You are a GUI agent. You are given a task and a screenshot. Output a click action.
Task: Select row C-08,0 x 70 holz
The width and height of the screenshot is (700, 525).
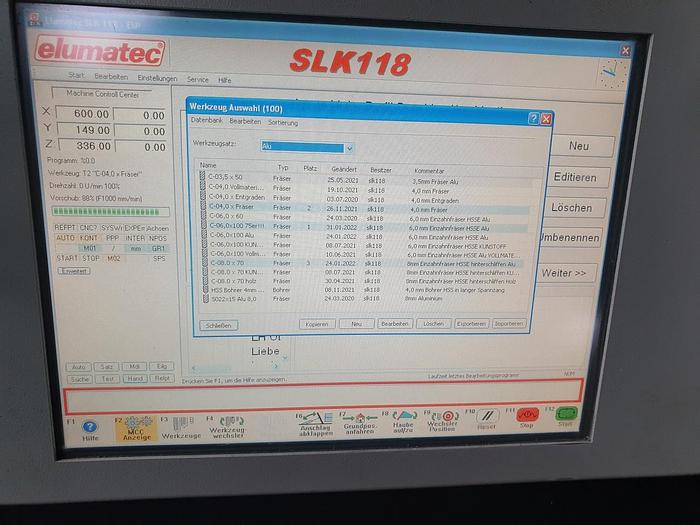361,281
